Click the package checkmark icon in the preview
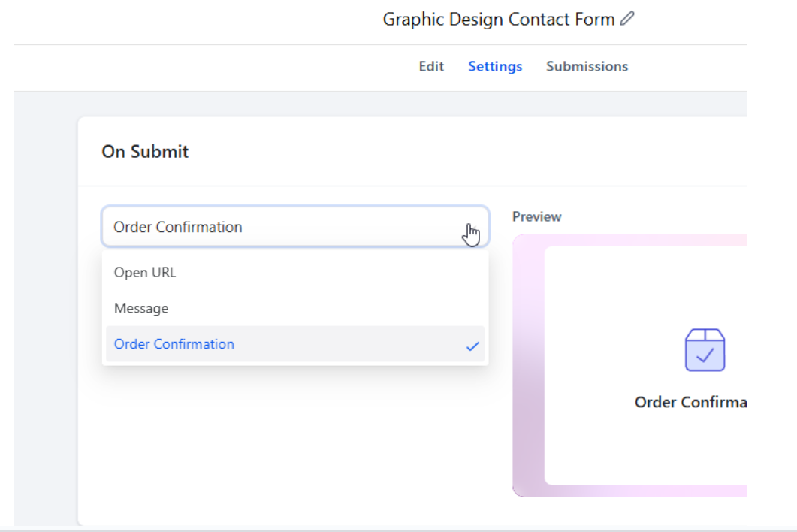The height and width of the screenshot is (532, 797). pyautogui.click(x=705, y=350)
